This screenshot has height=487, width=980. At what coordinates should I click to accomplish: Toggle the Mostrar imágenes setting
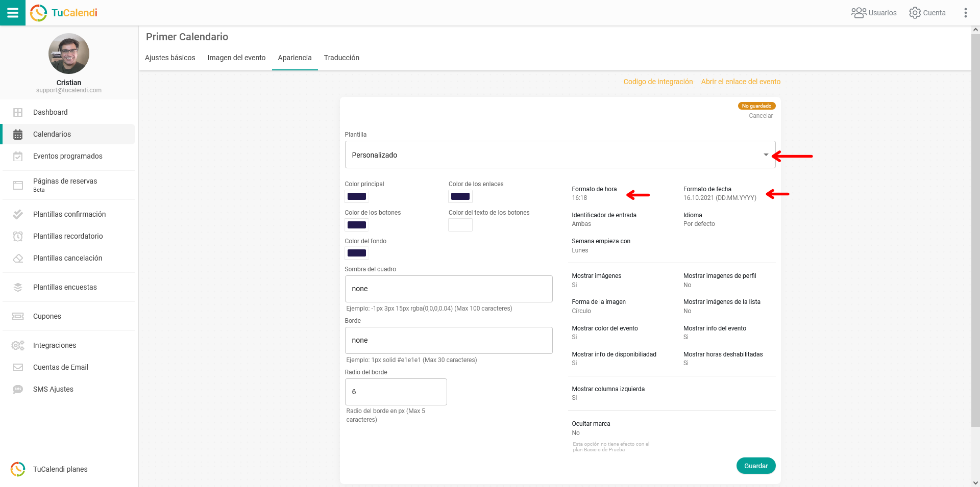(596, 280)
